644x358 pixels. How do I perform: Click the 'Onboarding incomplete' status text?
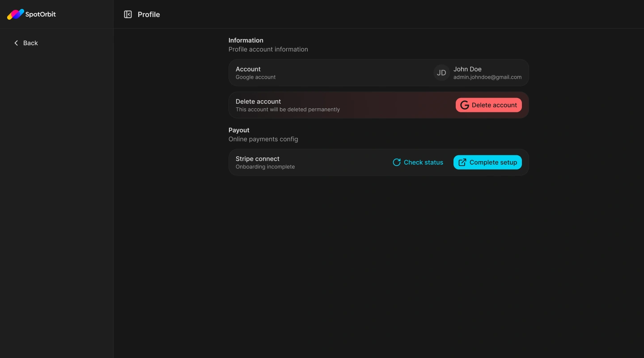click(265, 166)
